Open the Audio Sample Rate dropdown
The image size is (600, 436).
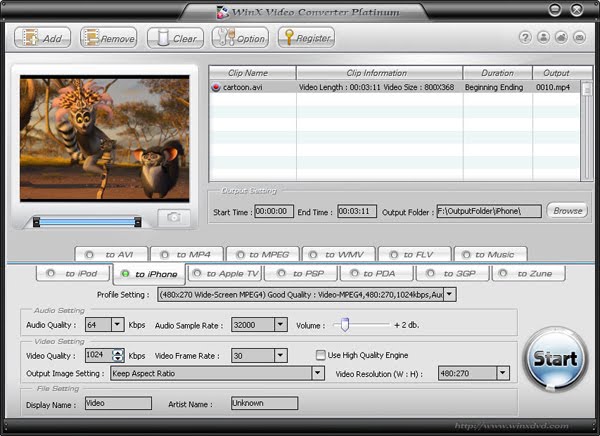(x=280, y=325)
